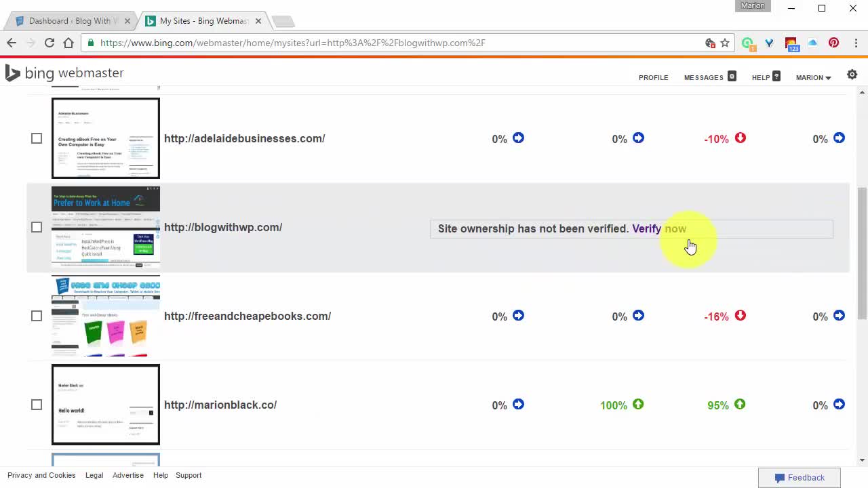The height and width of the screenshot is (488, 868).
Task: Click the Bing webmaster logo
Action: click(64, 73)
